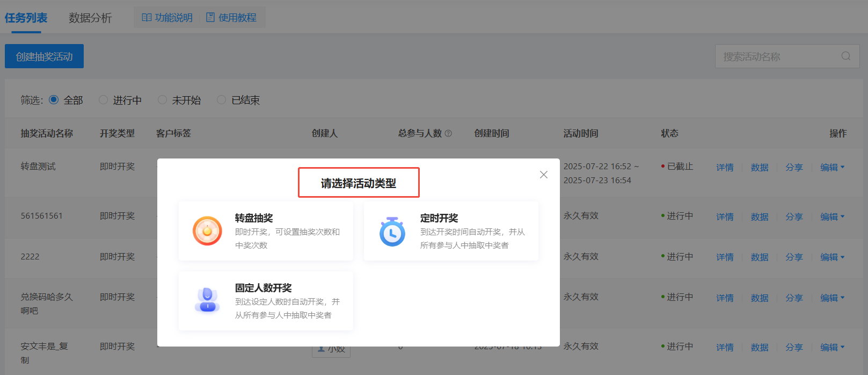Click the 创建抽奖活动 button
The image size is (868, 375).
[44, 56]
